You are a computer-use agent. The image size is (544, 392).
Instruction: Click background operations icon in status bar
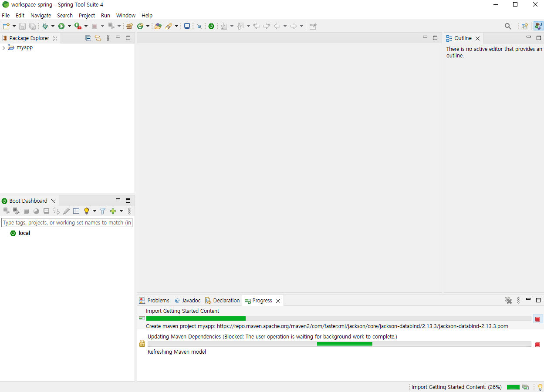coord(526,387)
